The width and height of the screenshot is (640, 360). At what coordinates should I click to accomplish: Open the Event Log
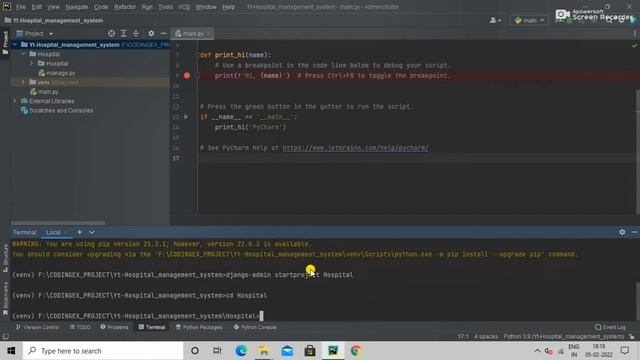pos(611,327)
